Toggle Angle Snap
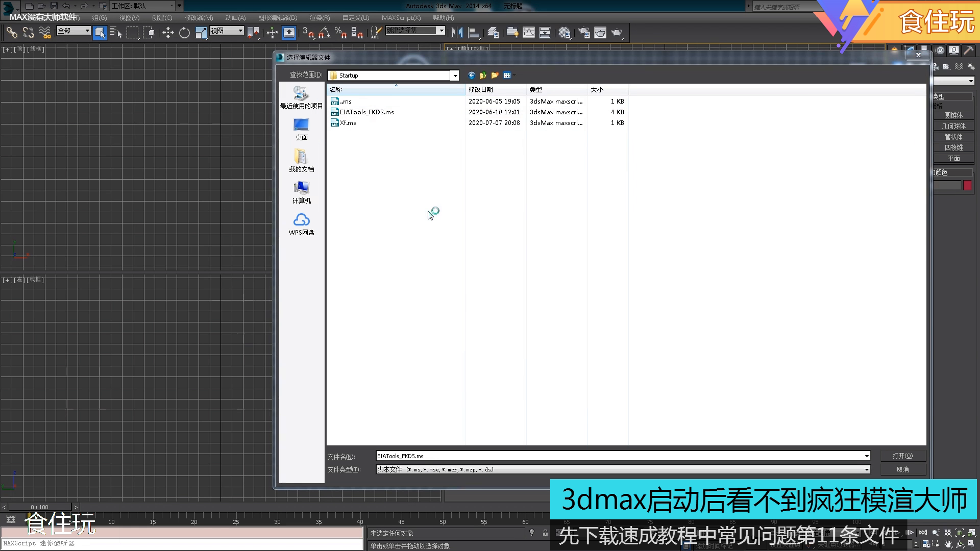 click(x=325, y=33)
